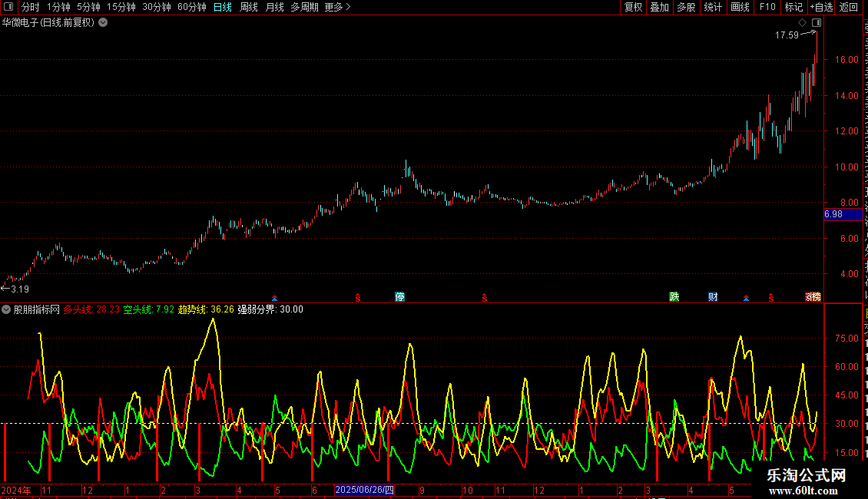The width and height of the screenshot is (868, 499).
Task: Click the 17.59 high price label
Action: [787, 35]
